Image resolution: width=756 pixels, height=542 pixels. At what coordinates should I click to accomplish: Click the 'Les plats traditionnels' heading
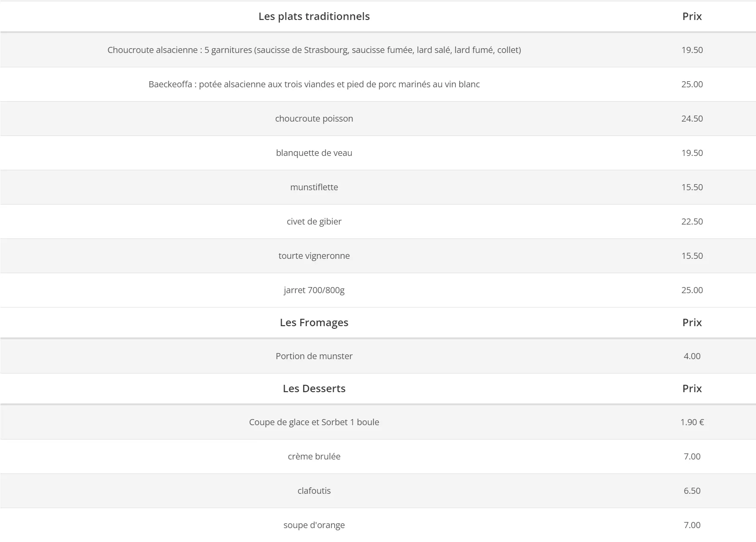(x=314, y=17)
